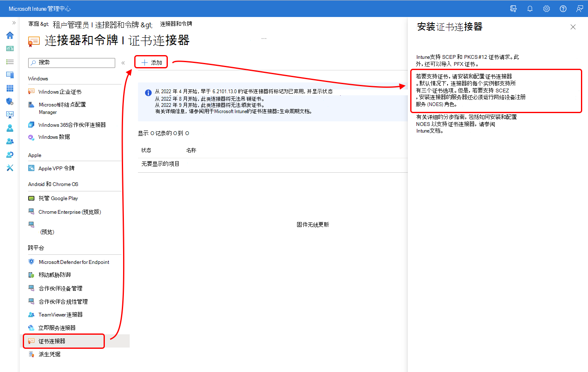Click the 无要显示的项目 text
This screenshot has height=372, width=588.
[160, 164]
